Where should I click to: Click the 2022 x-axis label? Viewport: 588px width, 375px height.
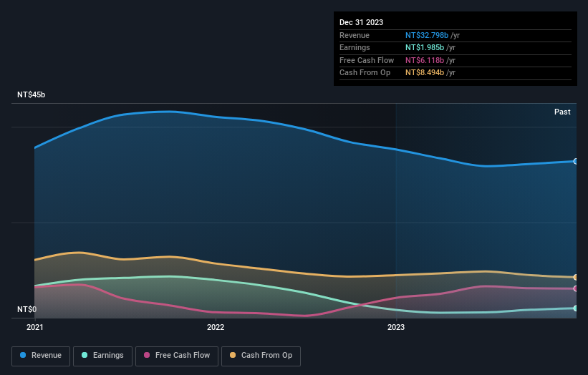[216, 327]
